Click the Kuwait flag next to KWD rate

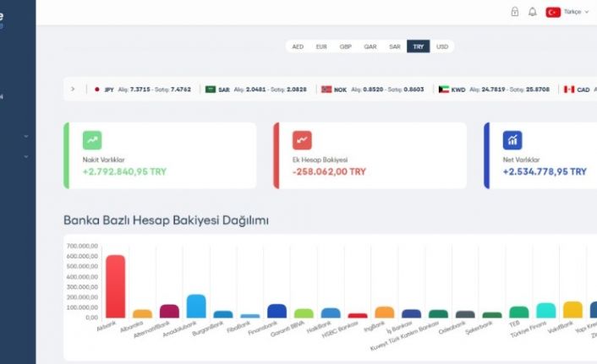(443, 89)
